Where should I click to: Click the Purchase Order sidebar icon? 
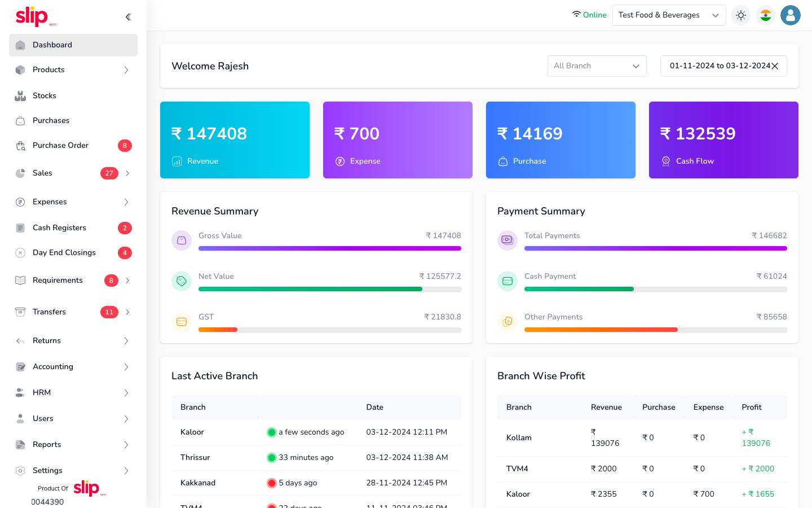click(20, 146)
